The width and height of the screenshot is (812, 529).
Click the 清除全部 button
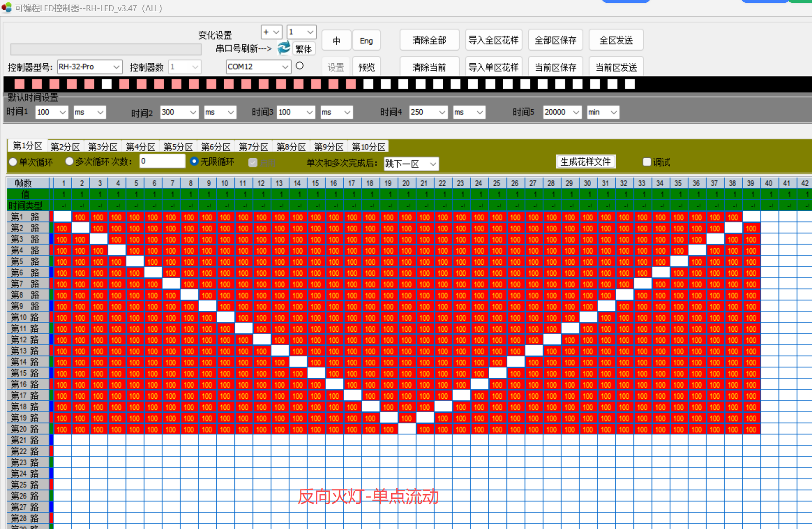(x=429, y=40)
